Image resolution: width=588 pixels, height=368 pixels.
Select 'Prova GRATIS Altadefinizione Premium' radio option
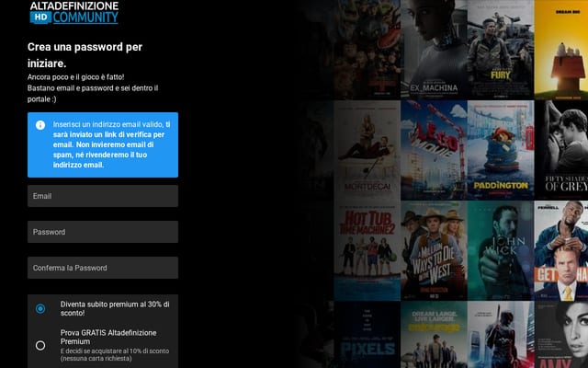(x=40, y=345)
